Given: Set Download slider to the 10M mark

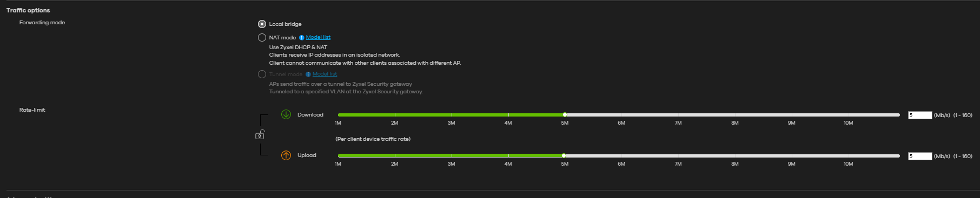Looking at the screenshot, I should [x=848, y=114].
